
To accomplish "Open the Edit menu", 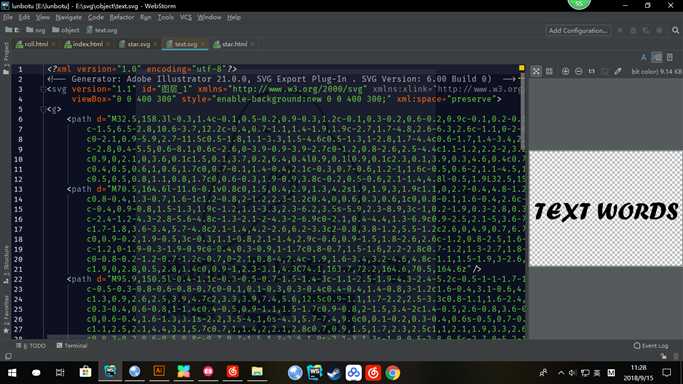I will [x=24, y=17].
